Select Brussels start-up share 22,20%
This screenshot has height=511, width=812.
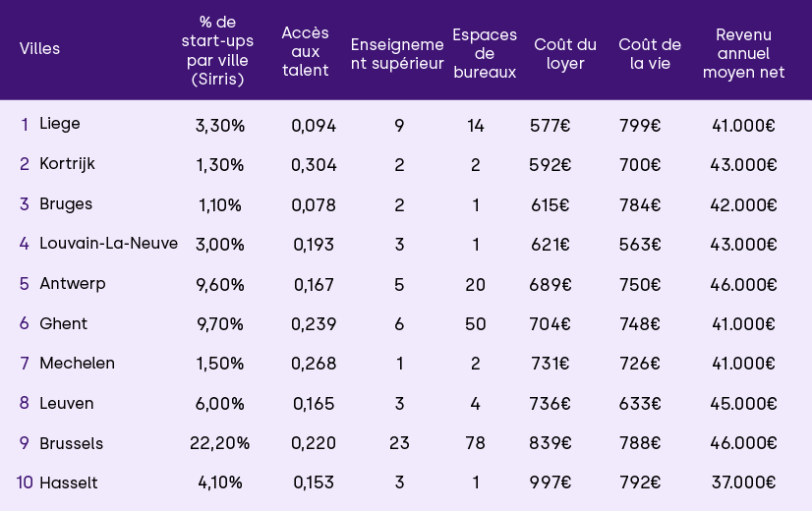tap(219, 443)
